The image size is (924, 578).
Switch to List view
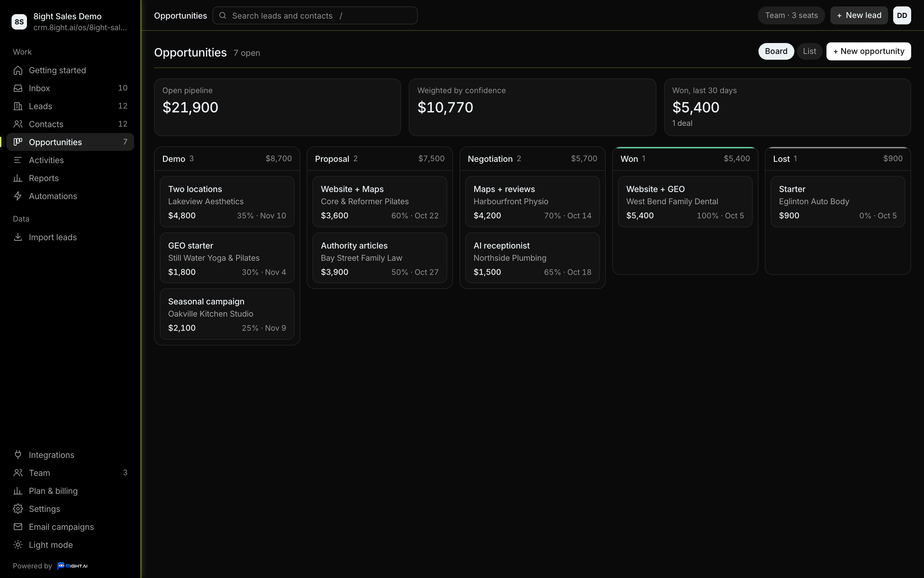(x=809, y=51)
